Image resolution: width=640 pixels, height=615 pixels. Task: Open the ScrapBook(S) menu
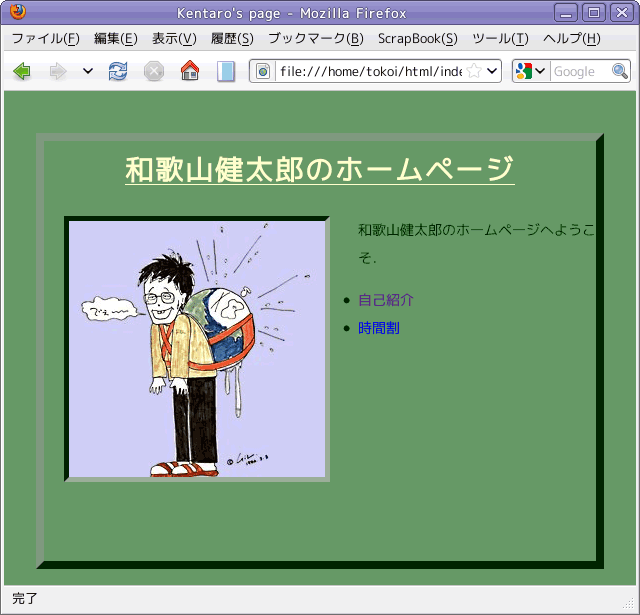(x=417, y=39)
